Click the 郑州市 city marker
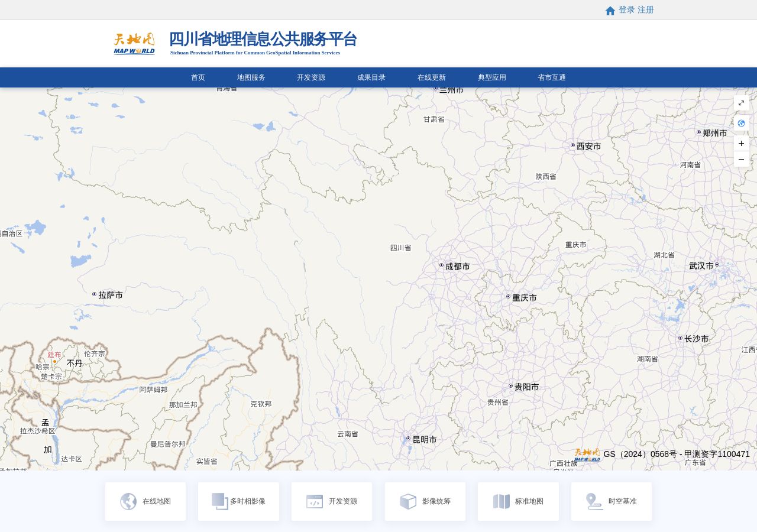757x532 pixels. click(698, 132)
